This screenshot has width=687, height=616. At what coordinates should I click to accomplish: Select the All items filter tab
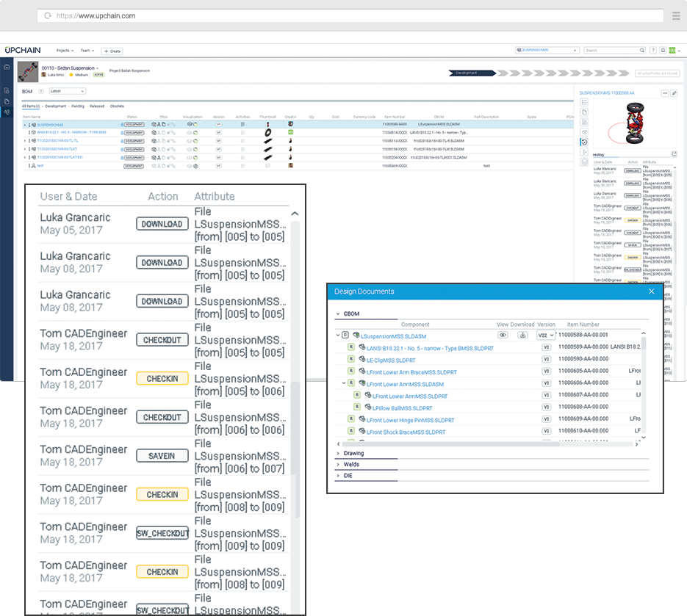click(x=31, y=106)
